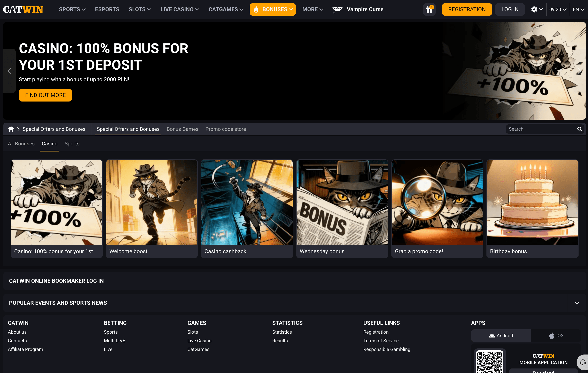The image size is (588, 373).
Task: Open the Bonuses dropdown menu
Action: pos(273,9)
